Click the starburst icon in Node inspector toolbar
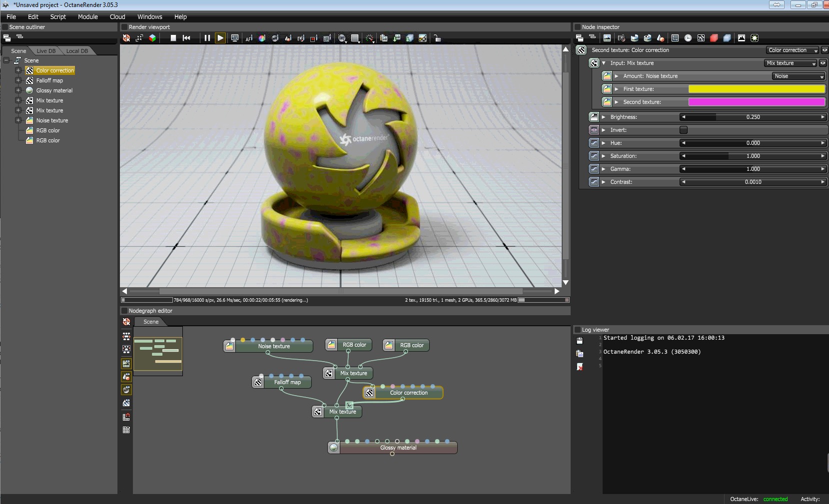Image resolution: width=829 pixels, height=504 pixels. pyautogui.click(x=755, y=38)
